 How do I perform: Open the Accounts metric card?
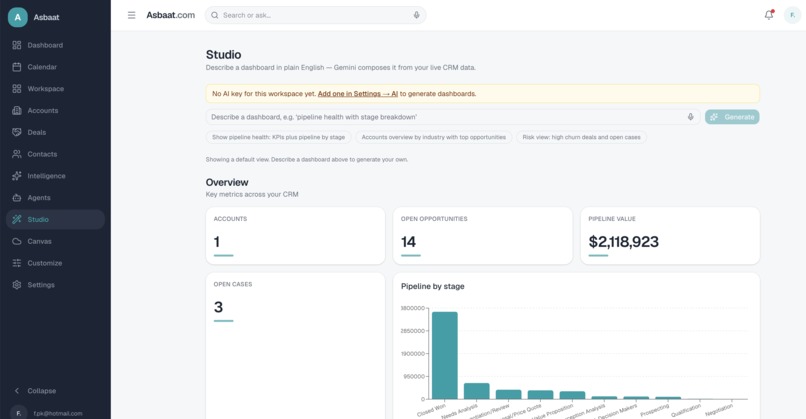(296, 236)
